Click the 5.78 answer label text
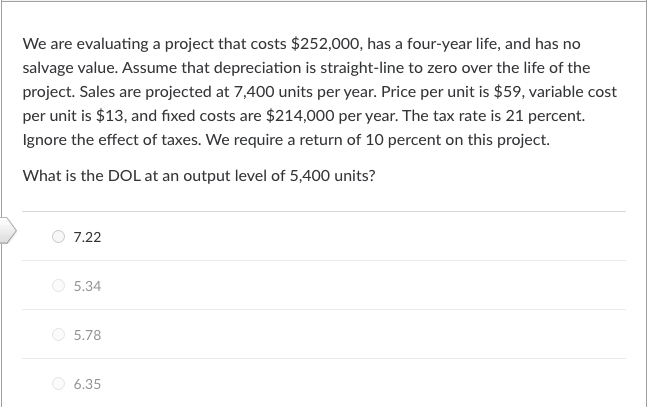 pyautogui.click(x=87, y=335)
